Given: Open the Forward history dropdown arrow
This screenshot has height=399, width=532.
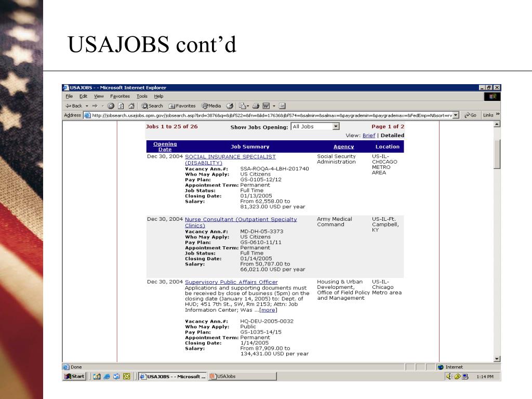Looking at the screenshot, I should [102, 106].
